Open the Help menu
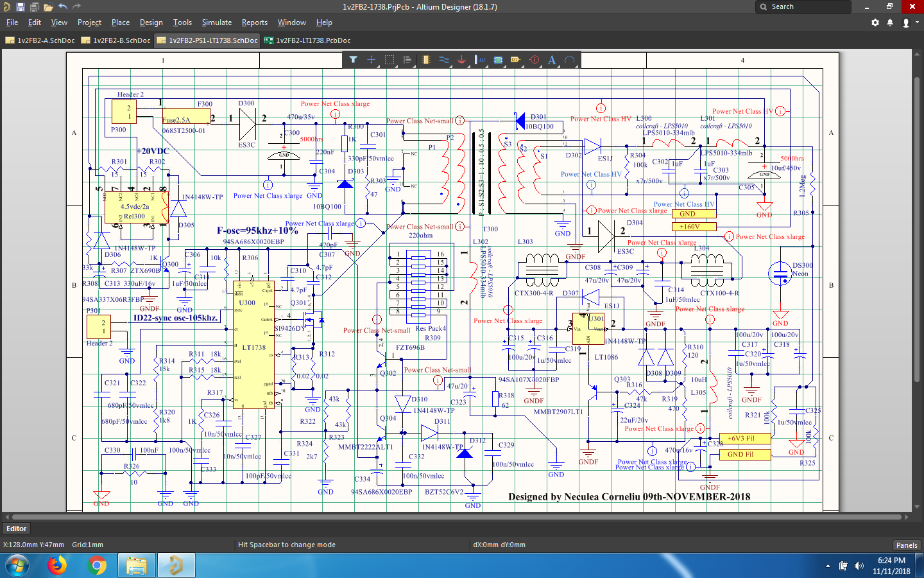 (x=324, y=22)
